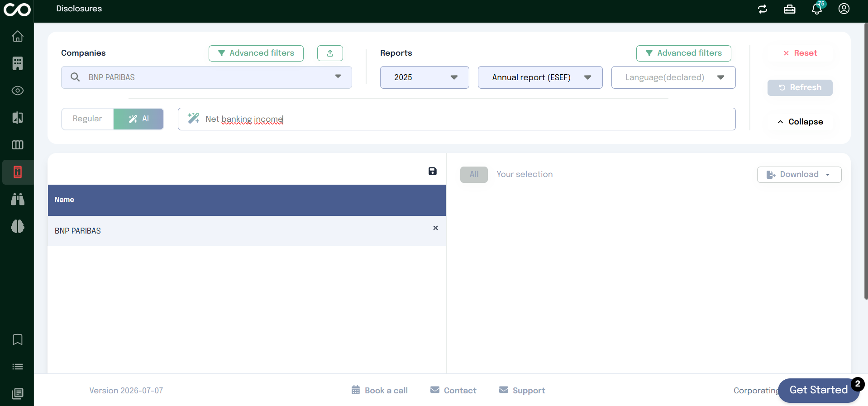Click the Support link

[x=522, y=390]
